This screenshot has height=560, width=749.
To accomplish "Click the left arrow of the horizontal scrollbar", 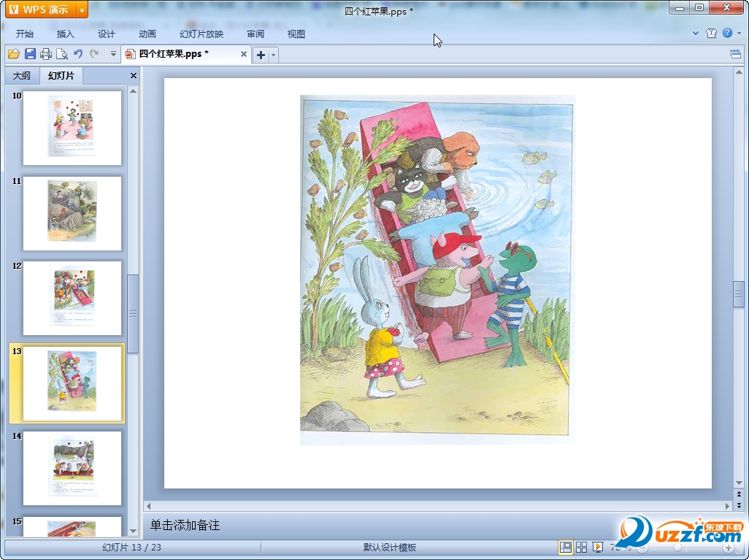I will (x=148, y=506).
